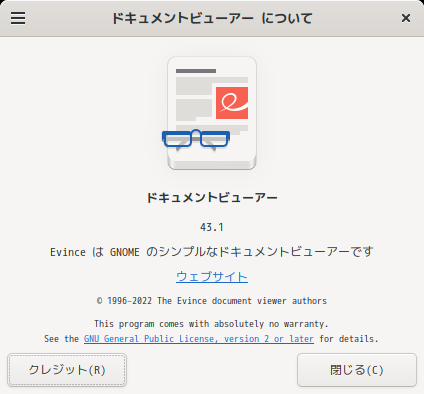Open the hamburger menu in the title bar
Viewport: 424px width, 394px height.
click(18, 18)
